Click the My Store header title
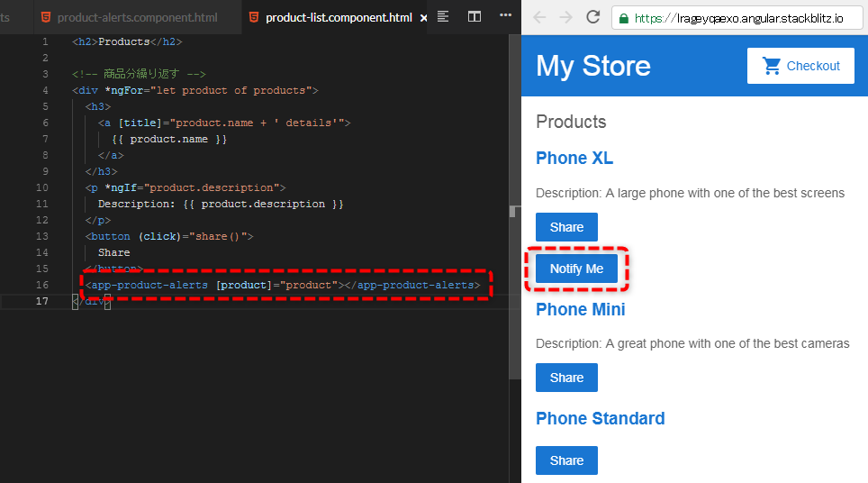Screen dimensions: 868x483 (592, 66)
